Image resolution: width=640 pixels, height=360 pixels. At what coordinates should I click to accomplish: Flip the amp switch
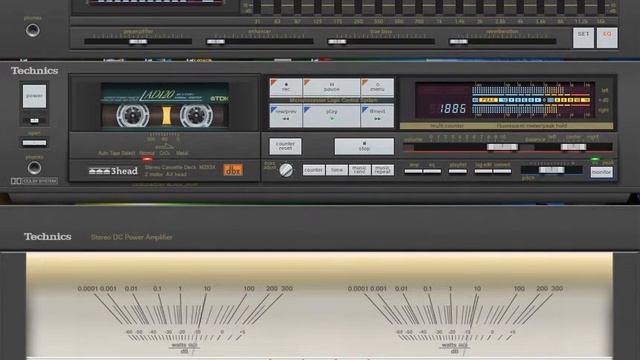click(413, 171)
